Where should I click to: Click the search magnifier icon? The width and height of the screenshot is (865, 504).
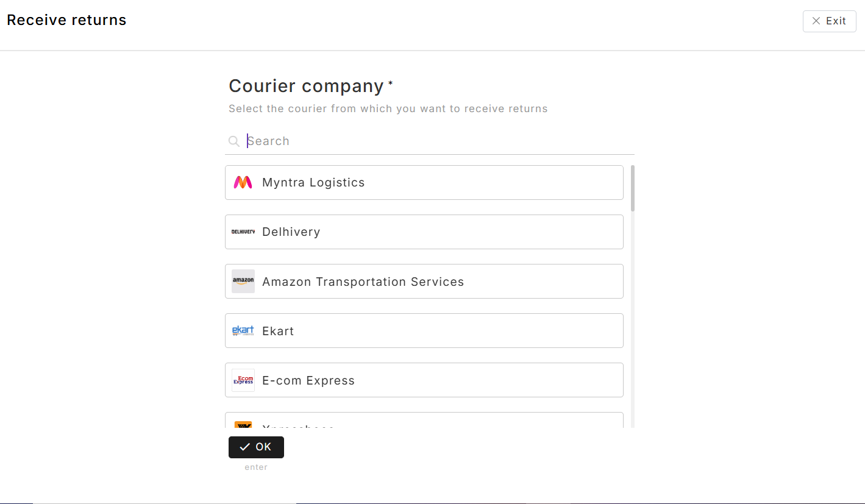coord(233,141)
